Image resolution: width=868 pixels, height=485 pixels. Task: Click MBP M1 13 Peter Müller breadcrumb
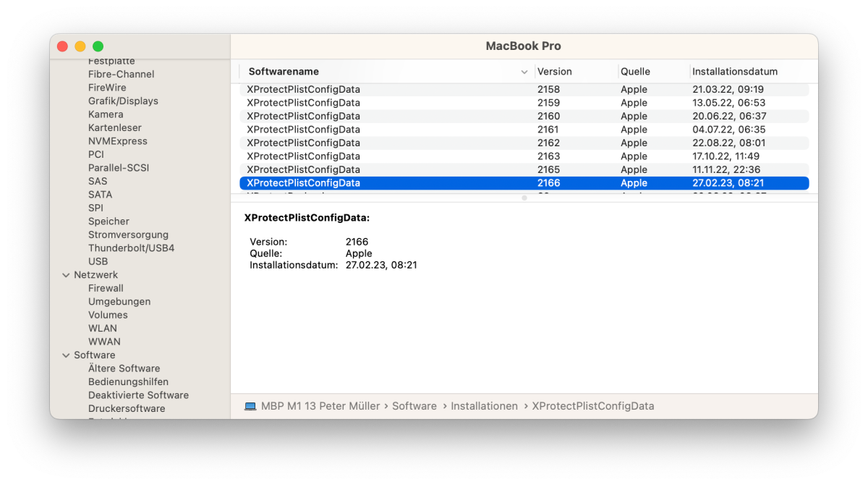(320, 406)
